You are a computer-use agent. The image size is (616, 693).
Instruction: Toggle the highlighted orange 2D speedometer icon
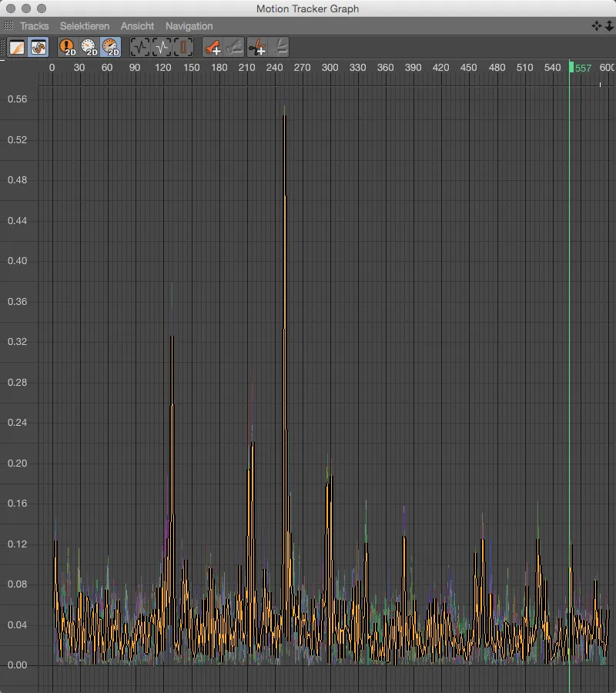110,47
